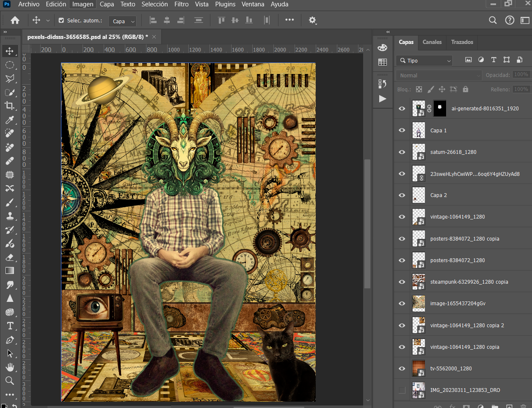Open the Color panel palette icon
This screenshot has height=408, width=532.
(383, 47)
